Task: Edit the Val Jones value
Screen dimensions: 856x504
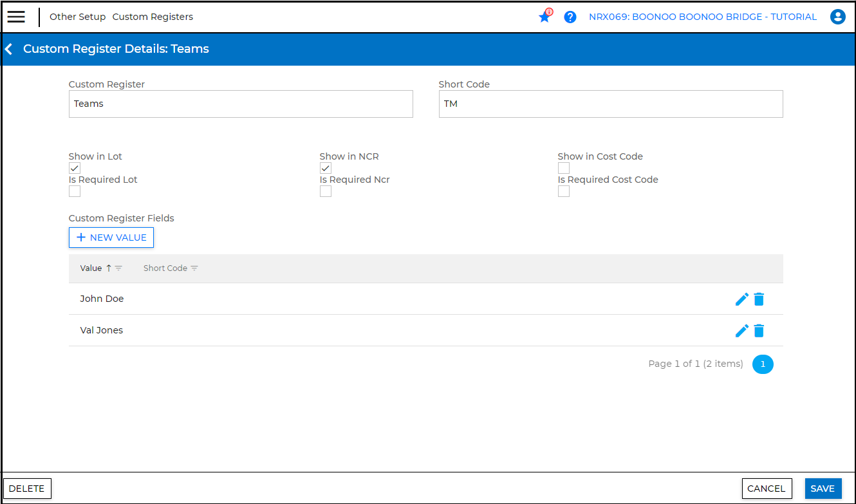Action: tap(741, 330)
